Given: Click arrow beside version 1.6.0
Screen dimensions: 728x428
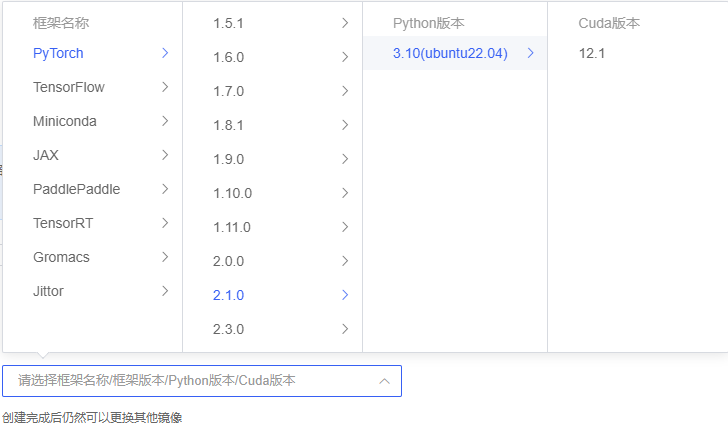Looking at the screenshot, I should 345,57.
